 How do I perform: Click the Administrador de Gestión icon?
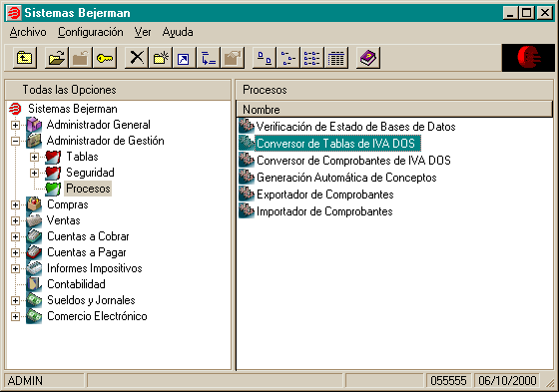(34, 141)
